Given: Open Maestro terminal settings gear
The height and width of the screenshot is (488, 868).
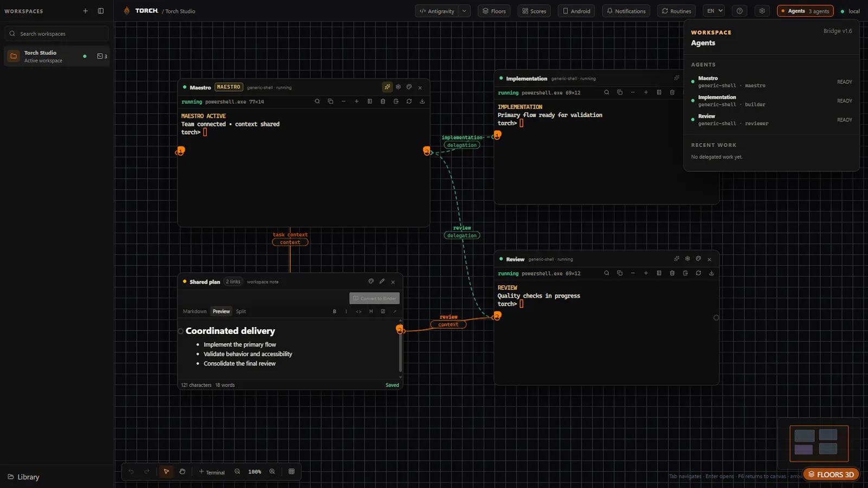Looking at the screenshot, I should pyautogui.click(x=398, y=87).
